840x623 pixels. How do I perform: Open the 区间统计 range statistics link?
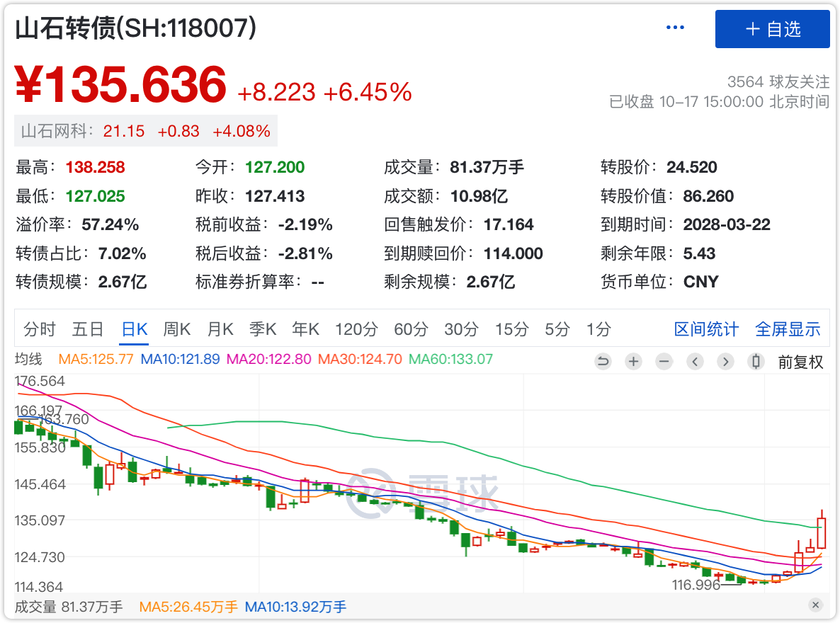(706, 329)
